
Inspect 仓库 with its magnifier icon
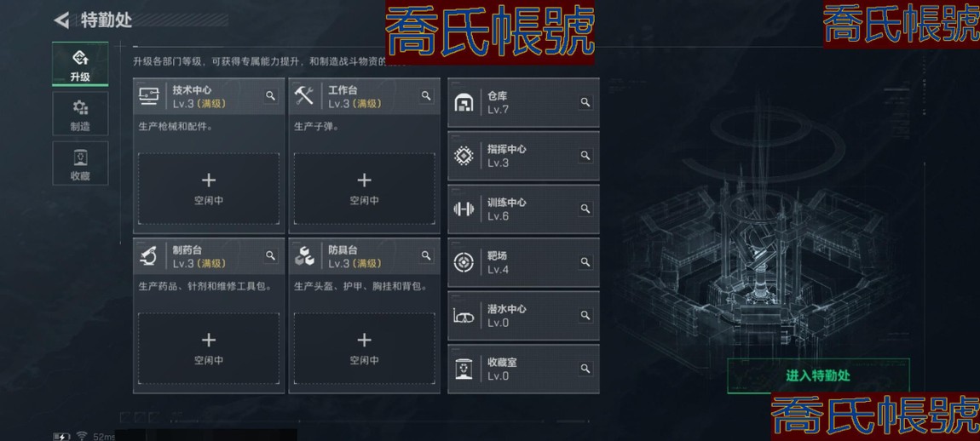click(x=585, y=102)
